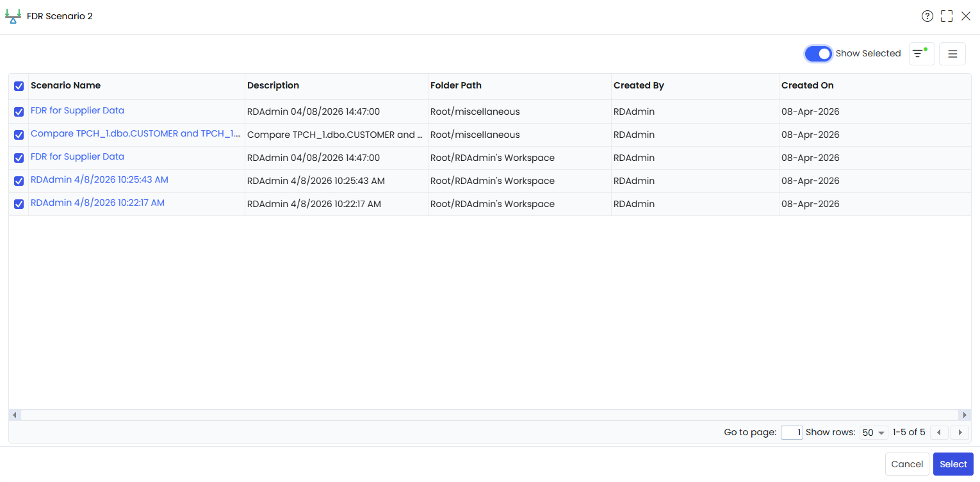The image size is (980, 482).
Task: Click the Go to page input field
Action: (x=792, y=433)
